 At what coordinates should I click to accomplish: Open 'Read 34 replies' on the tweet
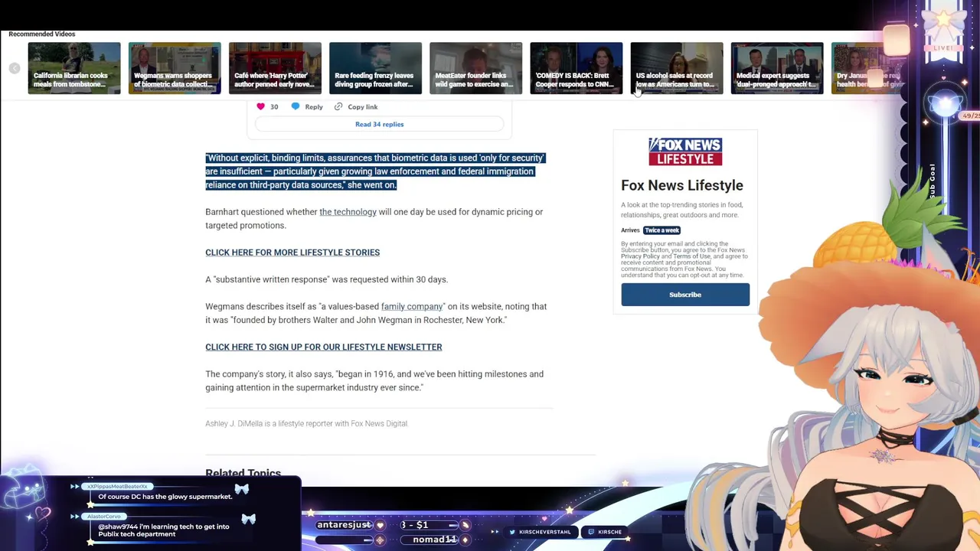click(379, 124)
